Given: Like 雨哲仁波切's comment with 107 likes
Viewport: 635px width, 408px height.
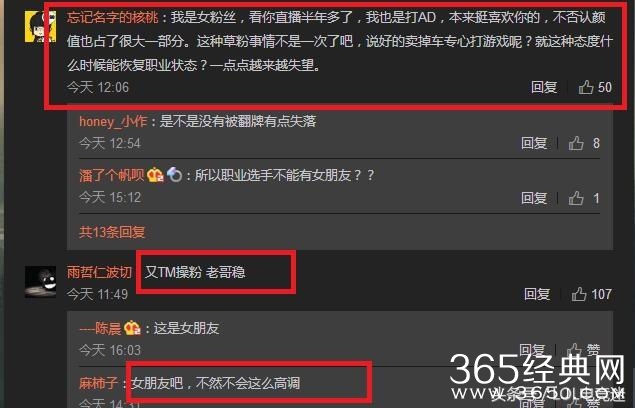Looking at the screenshot, I should [592, 294].
